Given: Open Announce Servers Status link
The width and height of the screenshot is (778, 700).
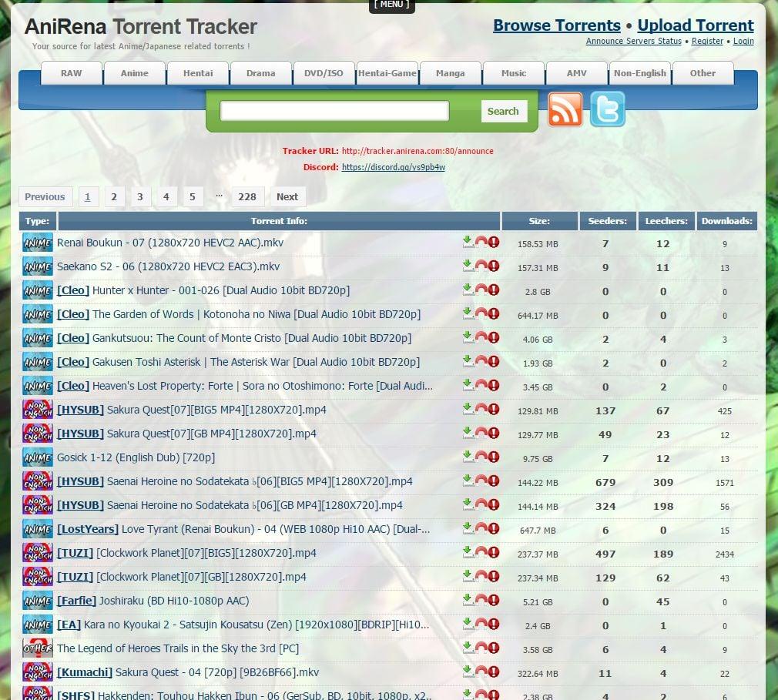Looking at the screenshot, I should click(634, 41).
